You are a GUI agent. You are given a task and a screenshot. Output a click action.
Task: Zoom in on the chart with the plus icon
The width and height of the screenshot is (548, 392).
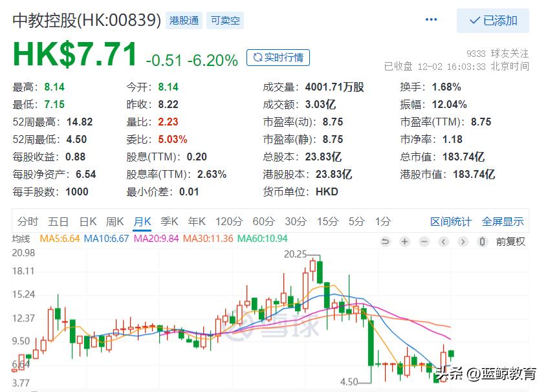[x=404, y=242]
